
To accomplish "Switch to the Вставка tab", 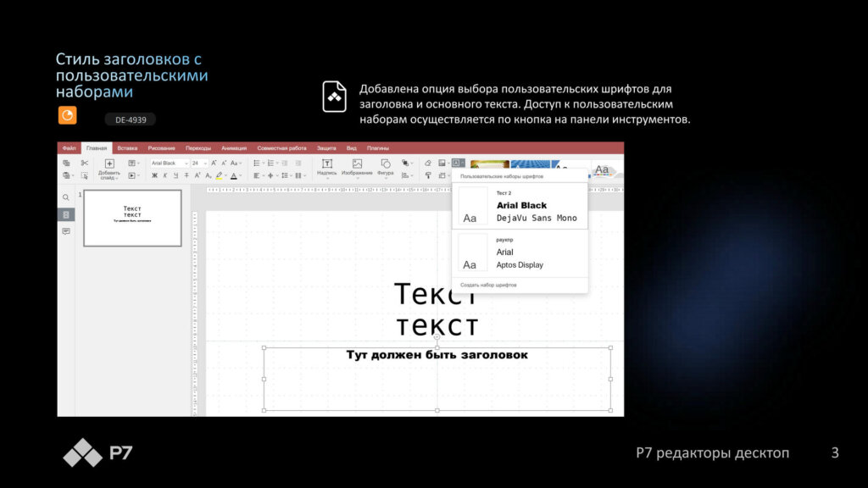I will point(127,148).
